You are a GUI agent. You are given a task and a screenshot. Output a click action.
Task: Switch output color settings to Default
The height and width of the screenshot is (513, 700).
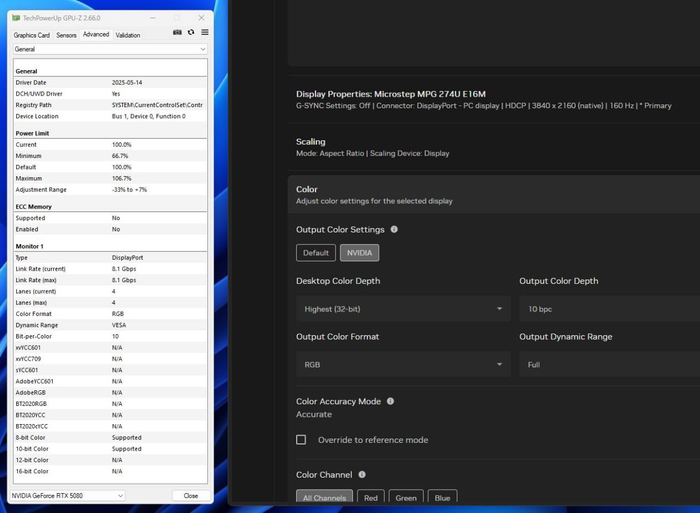(316, 253)
